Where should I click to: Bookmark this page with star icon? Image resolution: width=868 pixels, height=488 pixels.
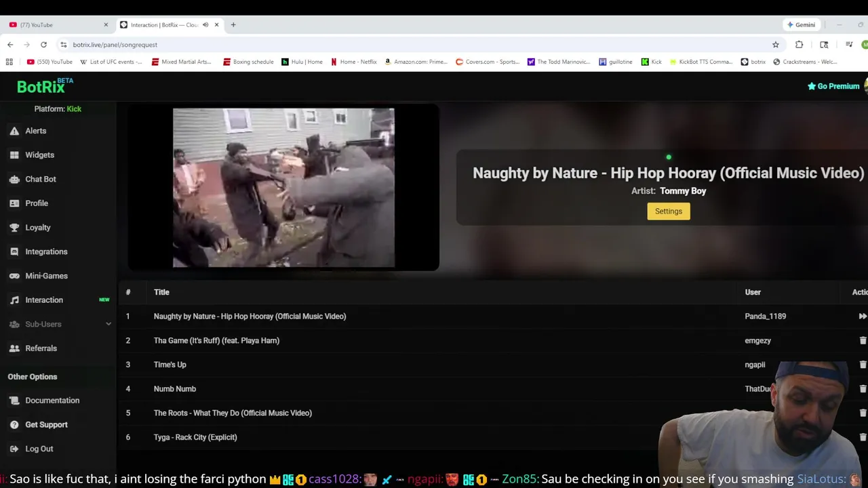click(x=776, y=45)
